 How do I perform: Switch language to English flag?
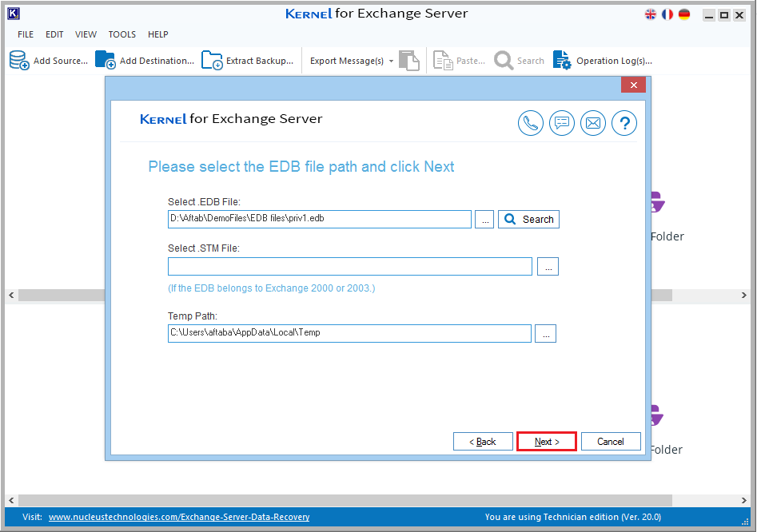(x=651, y=14)
